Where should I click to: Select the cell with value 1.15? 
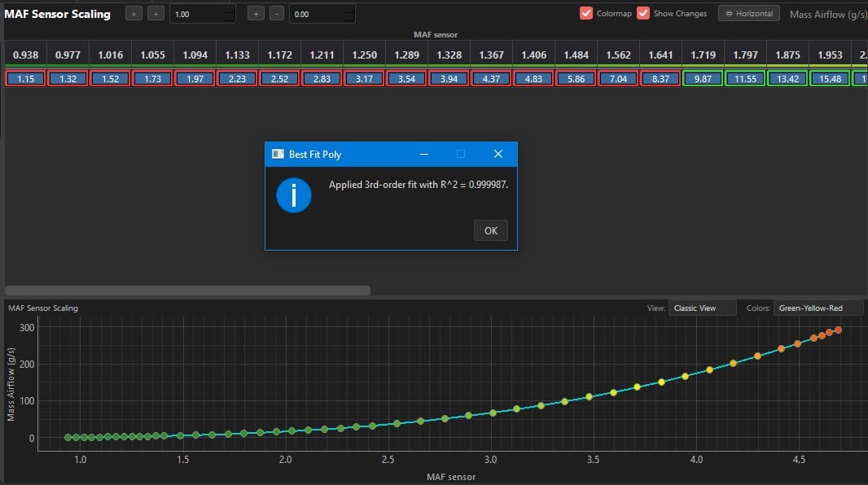pos(25,79)
